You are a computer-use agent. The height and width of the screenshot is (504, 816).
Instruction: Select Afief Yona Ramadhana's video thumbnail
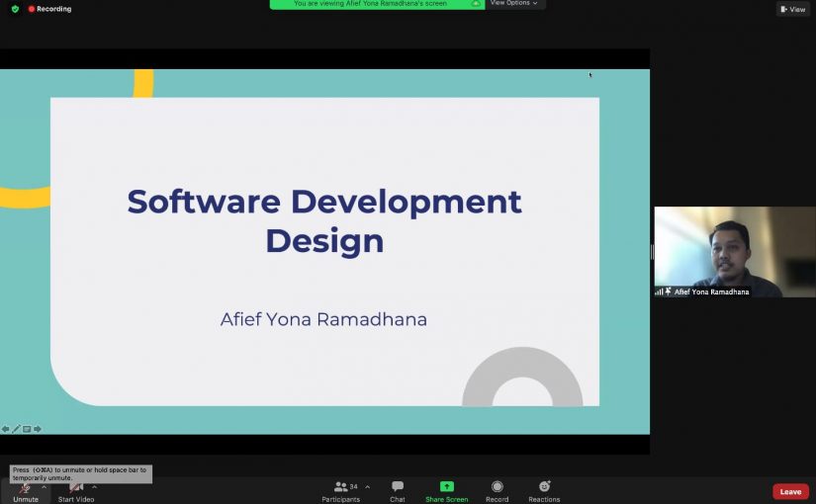735,252
